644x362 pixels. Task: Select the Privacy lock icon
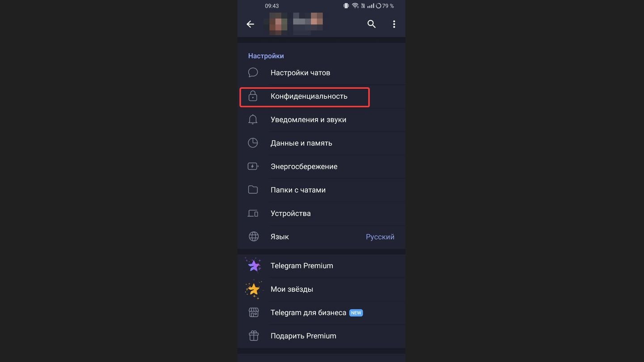[253, 96]
